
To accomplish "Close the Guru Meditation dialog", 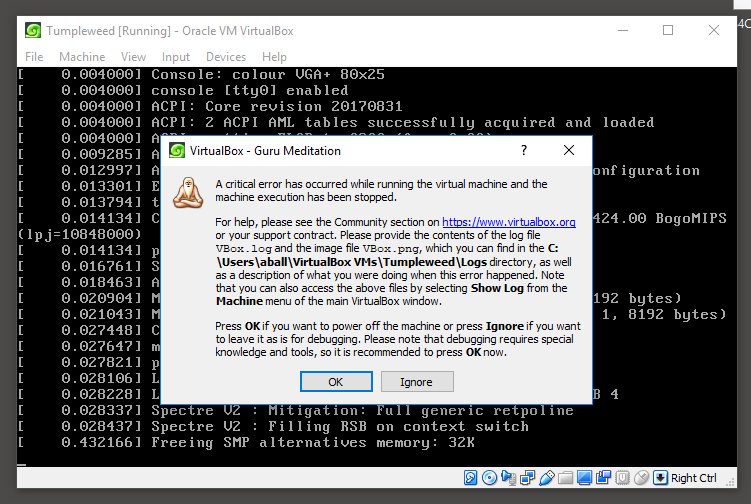I will [569, 150].
